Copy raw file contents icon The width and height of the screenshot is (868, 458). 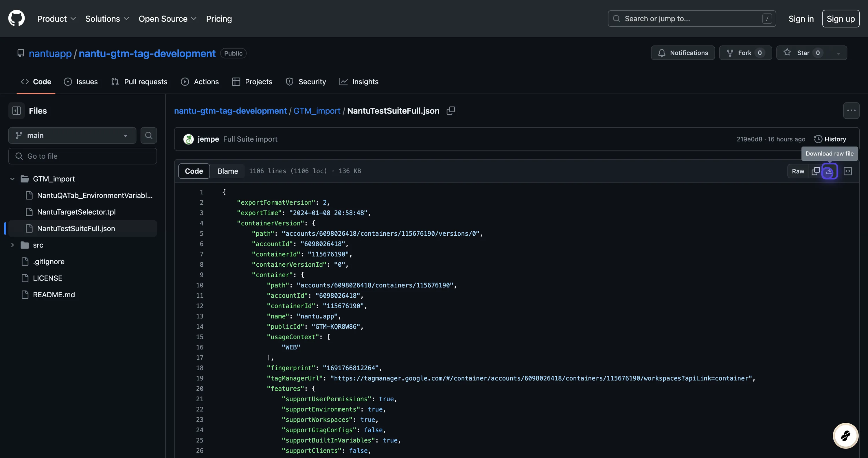point(815,171)
